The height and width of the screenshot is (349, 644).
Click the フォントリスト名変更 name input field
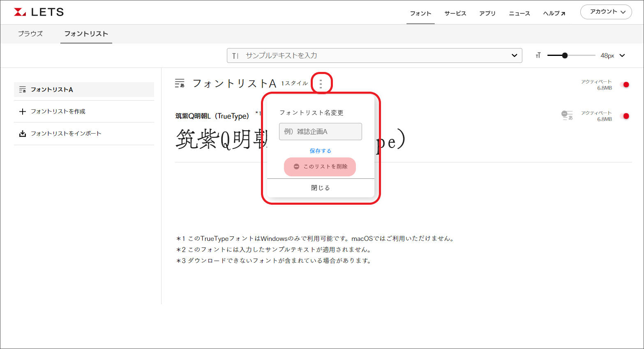(x=321, y=132)
